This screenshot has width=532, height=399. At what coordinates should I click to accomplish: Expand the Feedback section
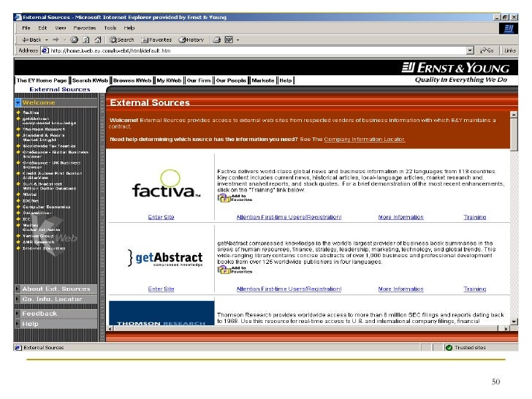[56, 313]
